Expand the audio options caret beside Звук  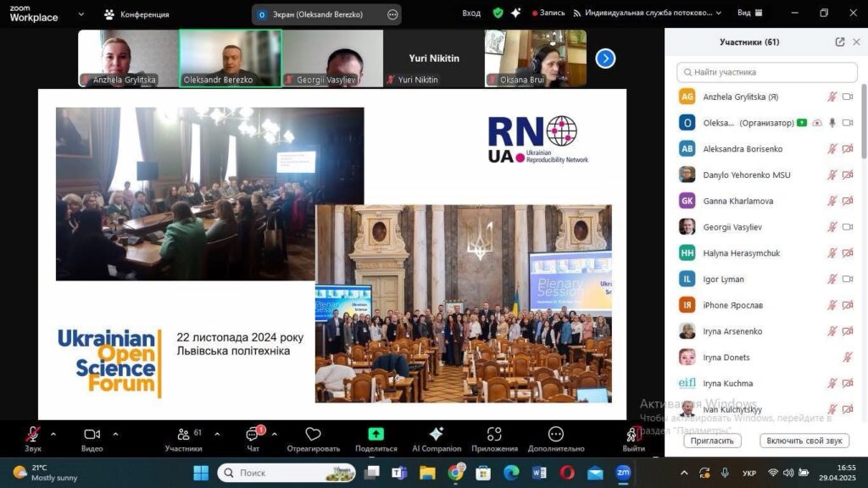pyautogui.click(x=53, y=434)
